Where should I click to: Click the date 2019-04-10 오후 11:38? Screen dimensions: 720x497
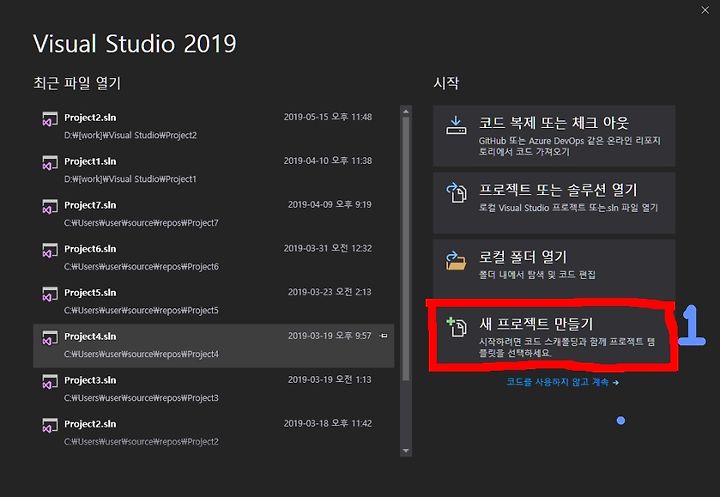coord(328,161)
